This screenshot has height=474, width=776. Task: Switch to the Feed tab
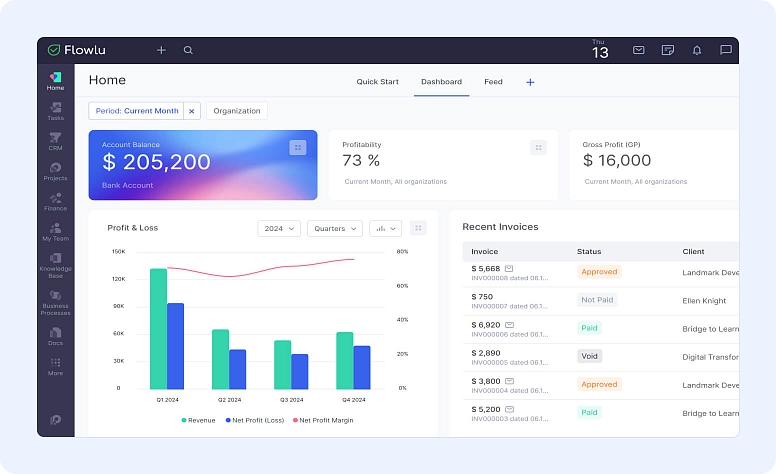click(493, 82)
